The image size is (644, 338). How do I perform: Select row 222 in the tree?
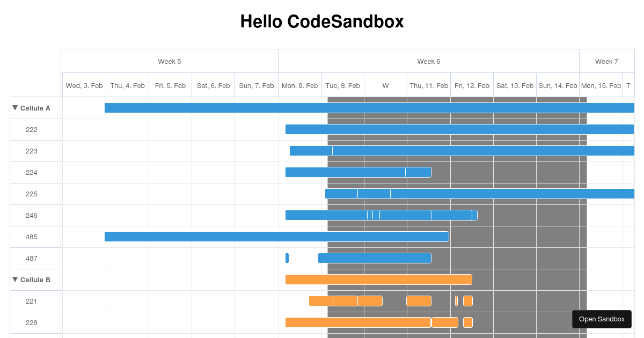point(32,129)
